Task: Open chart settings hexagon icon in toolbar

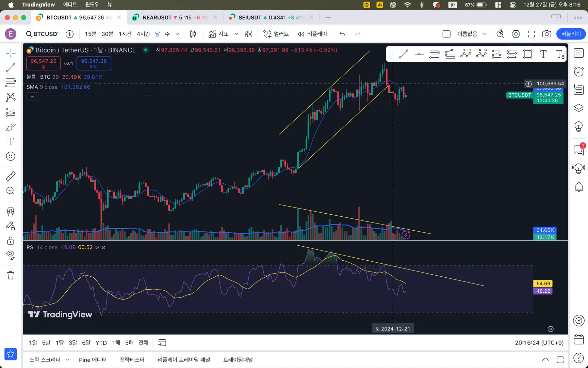Action: [x=516, y=34]
